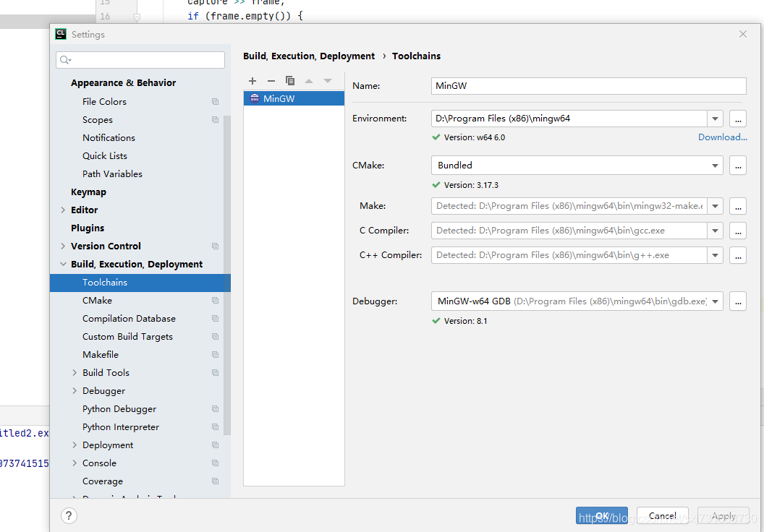Viewport: 764px width, 532px height.
Task: Click project-level icon beside Coverage
Action: (215, 481)
